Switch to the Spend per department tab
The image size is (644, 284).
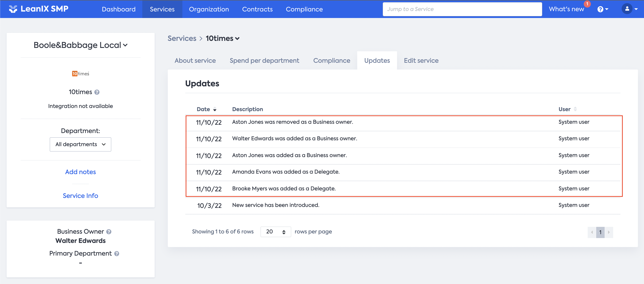tap(264, 61)
